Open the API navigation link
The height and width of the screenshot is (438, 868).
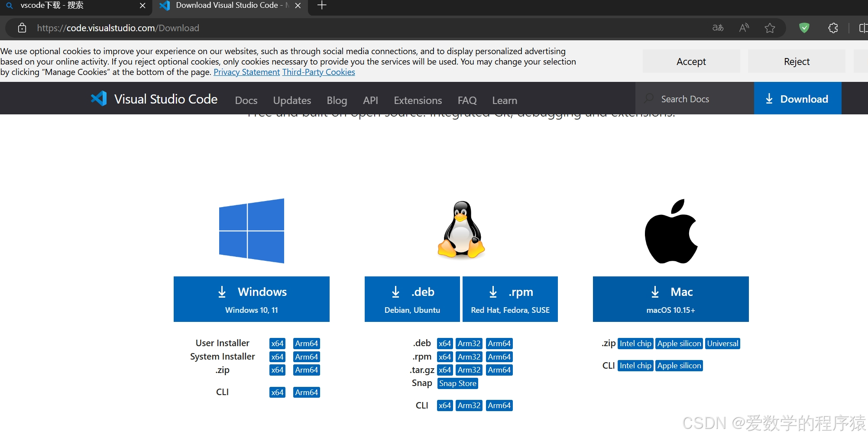tap(370, 101)
